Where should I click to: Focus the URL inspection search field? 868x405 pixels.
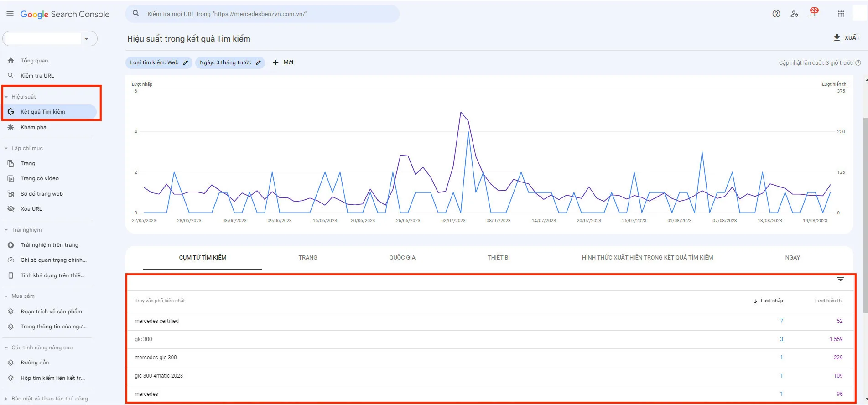[x=262, y=14]
